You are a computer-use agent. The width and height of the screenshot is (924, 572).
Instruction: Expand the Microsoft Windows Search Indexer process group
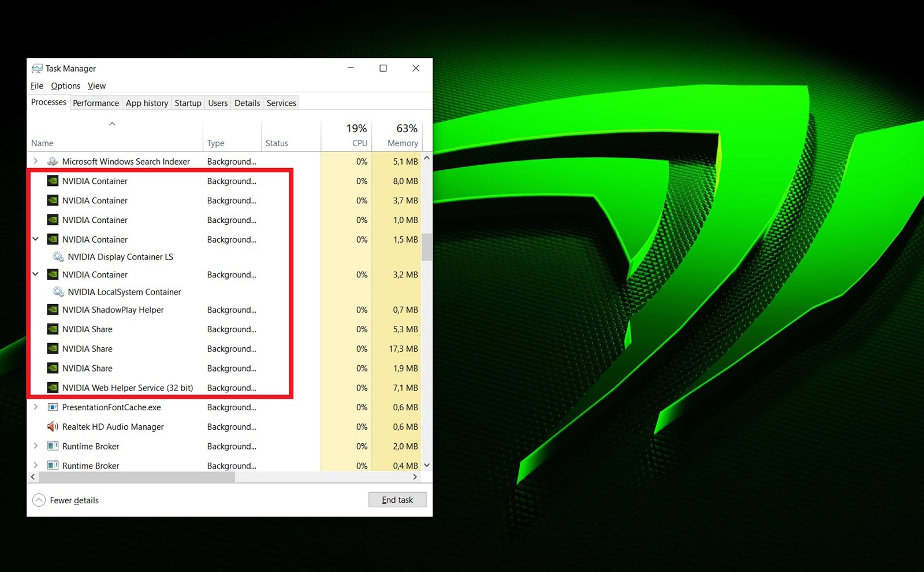click(35, 161)
